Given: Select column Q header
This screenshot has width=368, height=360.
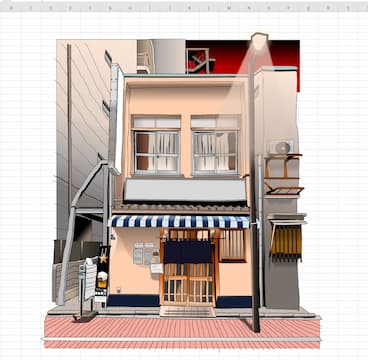Looking at the screenshot, I should pos(308,7).
